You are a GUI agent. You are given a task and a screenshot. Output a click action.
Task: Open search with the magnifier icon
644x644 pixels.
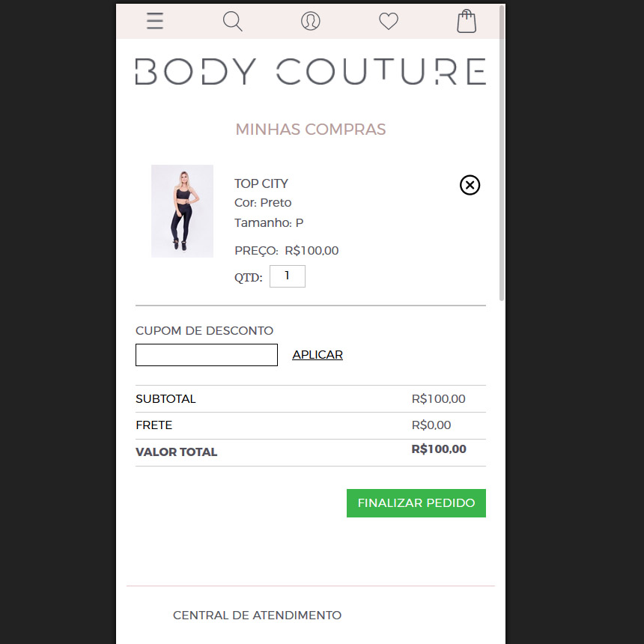[232, 21]
